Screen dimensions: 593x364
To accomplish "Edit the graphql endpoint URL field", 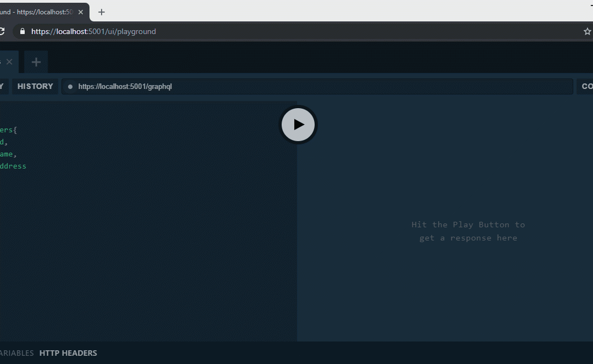I will click(x=318, y=87).
